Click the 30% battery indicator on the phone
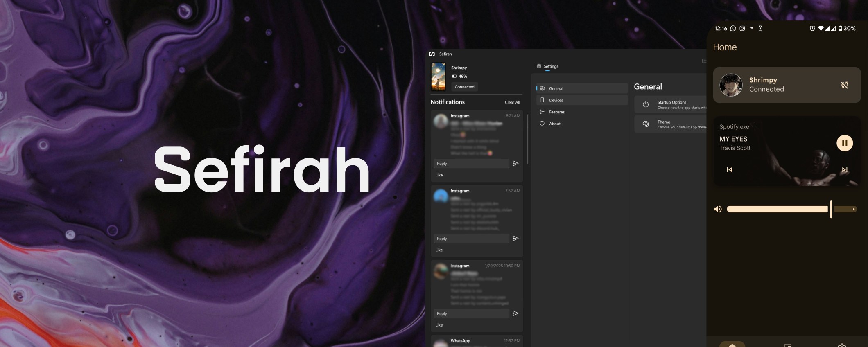The width and height of the screenshot is (868, 347). coord(847,28)
